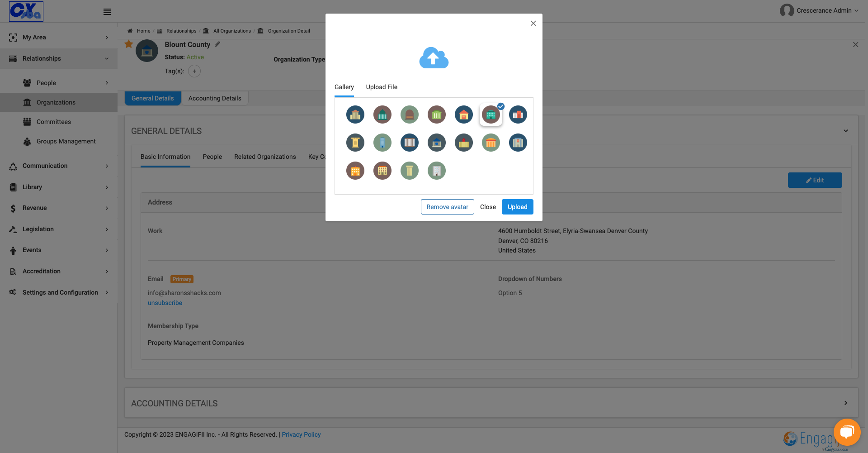Choose the white vertical-striped building avatar

click(410, 143)
